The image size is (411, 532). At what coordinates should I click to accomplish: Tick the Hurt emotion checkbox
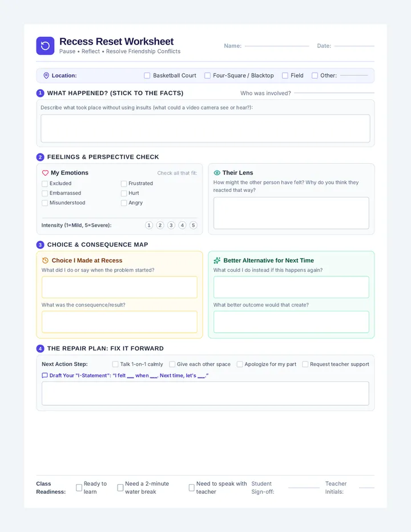tap(123, 193)
